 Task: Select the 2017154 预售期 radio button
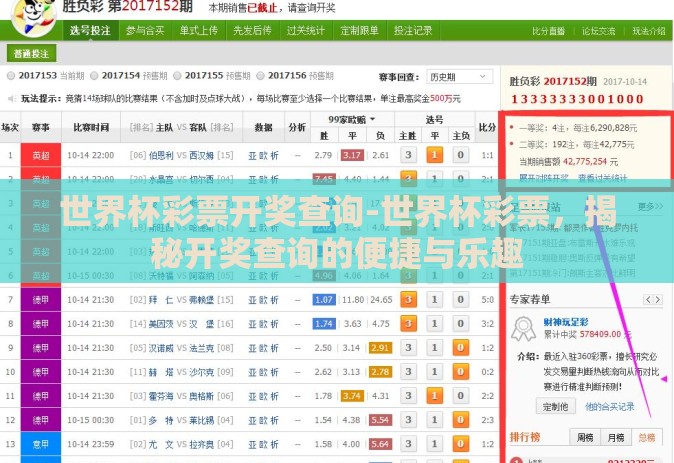pyautogui.click(x=94, y=76)
